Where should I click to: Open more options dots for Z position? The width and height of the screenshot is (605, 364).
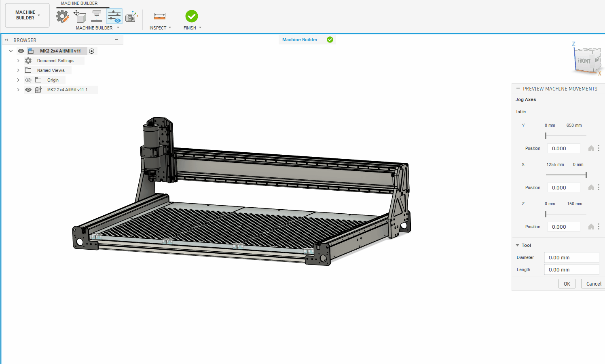[599, 227]
